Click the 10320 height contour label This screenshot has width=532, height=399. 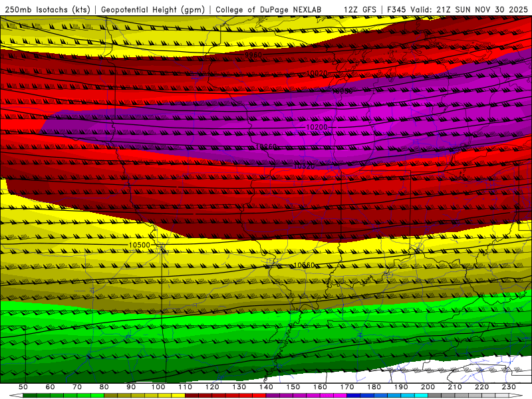(x=305, y=166)
